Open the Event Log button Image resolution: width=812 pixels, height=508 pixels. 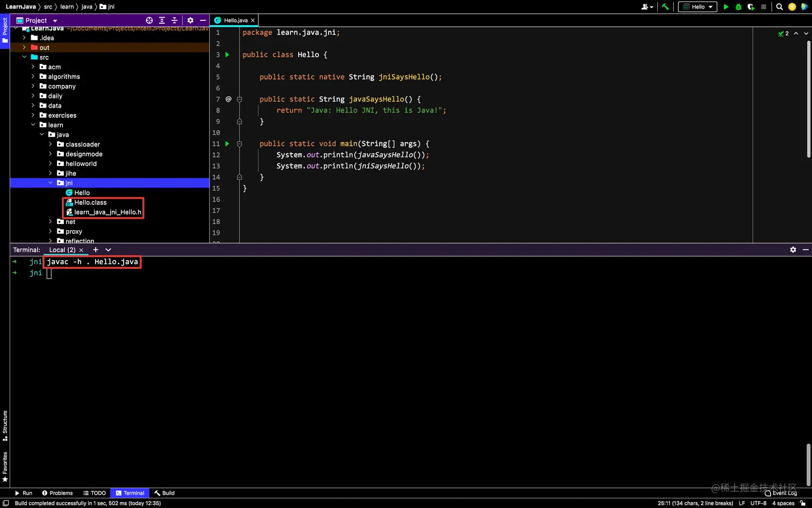tap(781, 493)
